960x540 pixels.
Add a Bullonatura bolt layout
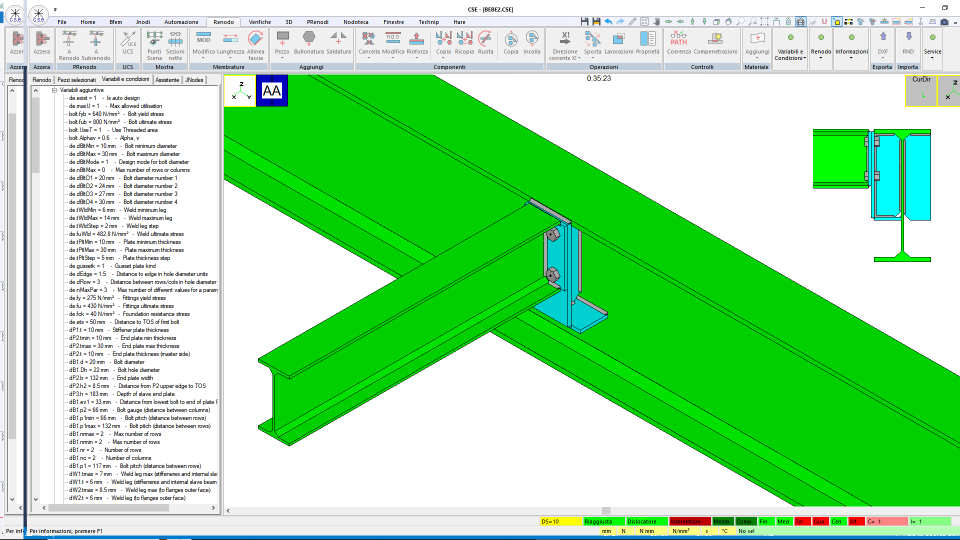[309, 43]
